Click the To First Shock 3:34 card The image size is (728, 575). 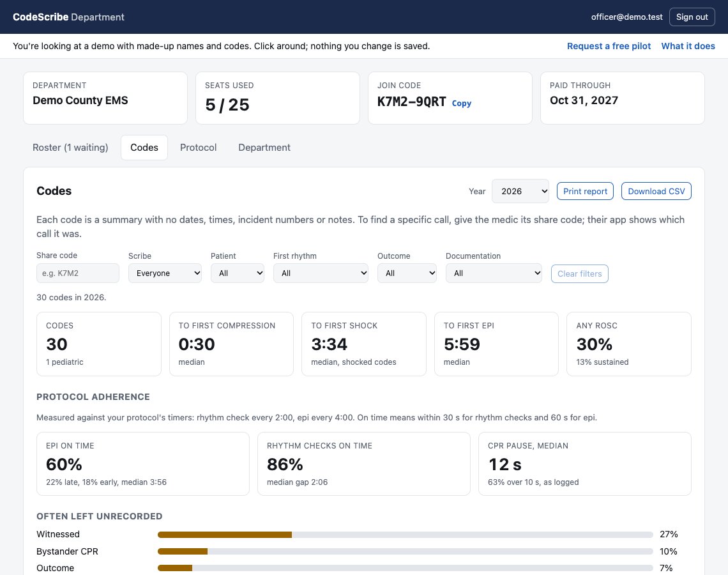(363, 344)
